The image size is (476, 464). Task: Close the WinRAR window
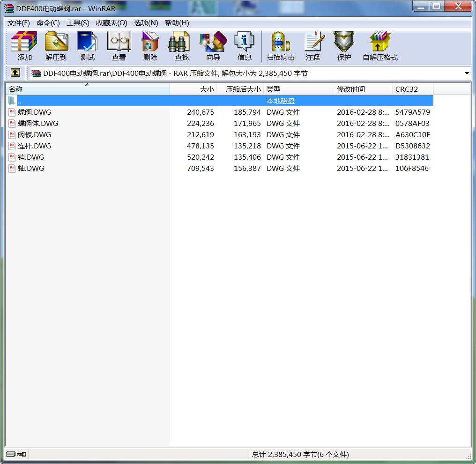458,7
